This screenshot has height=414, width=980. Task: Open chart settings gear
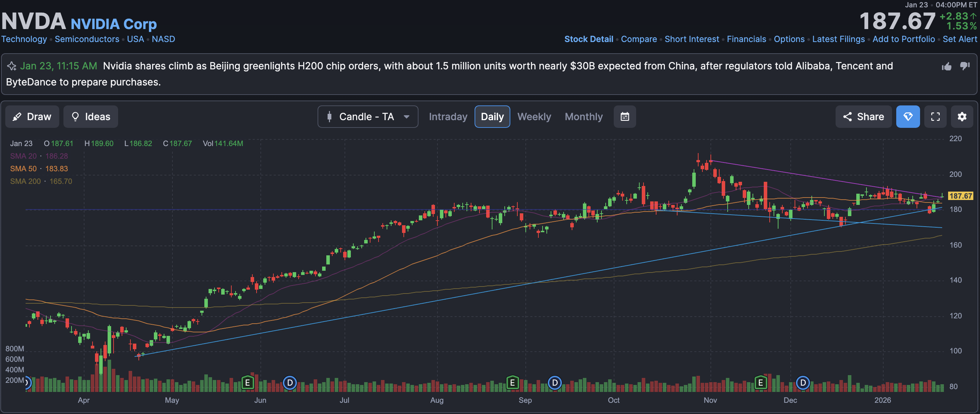coord(962,117)
